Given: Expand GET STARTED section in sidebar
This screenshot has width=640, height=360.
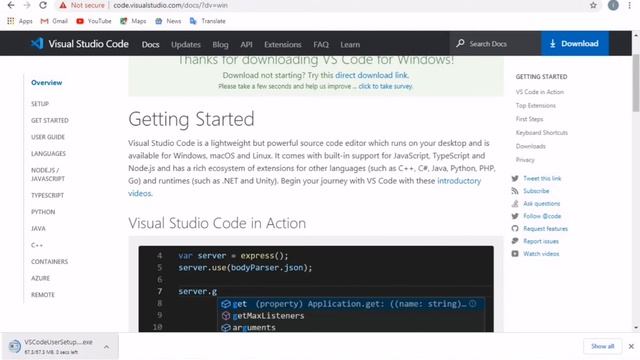Looking at the screenshot, I should point(50,120).
